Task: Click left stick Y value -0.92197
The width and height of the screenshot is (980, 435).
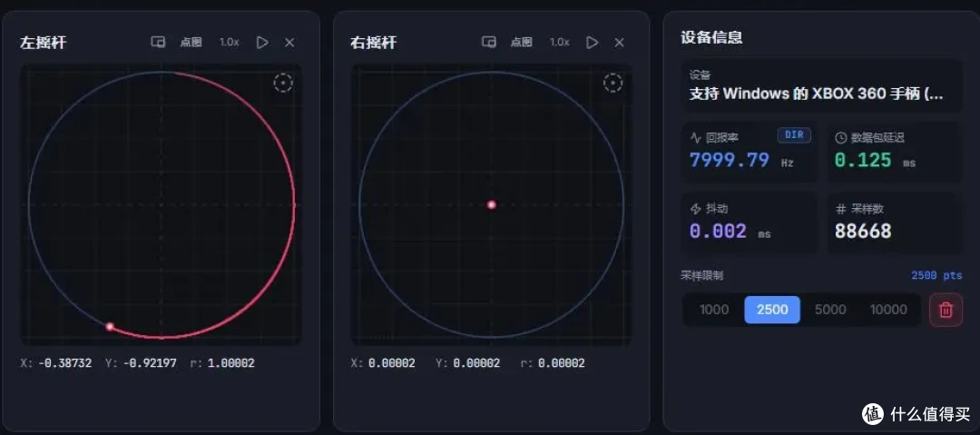Action: point(150,363)
